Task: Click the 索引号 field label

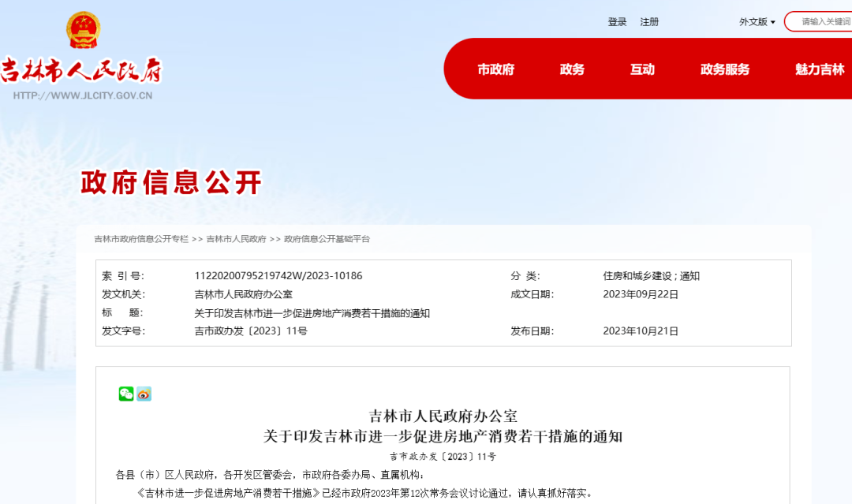Action: [x=123, y=276]
